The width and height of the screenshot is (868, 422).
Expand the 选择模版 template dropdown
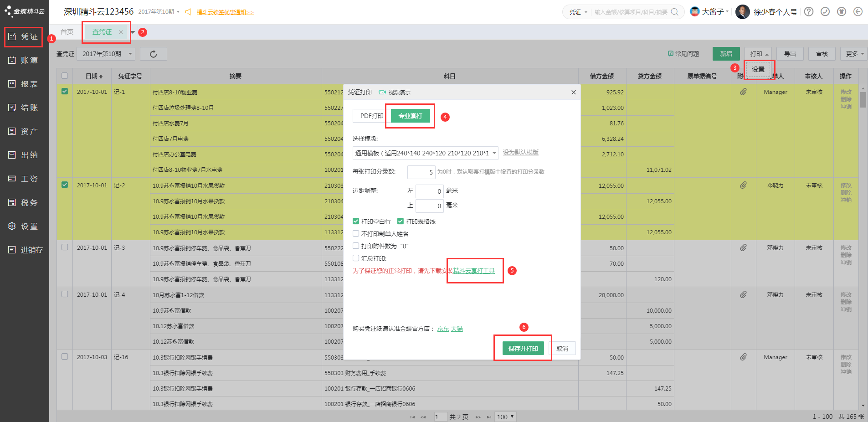coord(494,153)
